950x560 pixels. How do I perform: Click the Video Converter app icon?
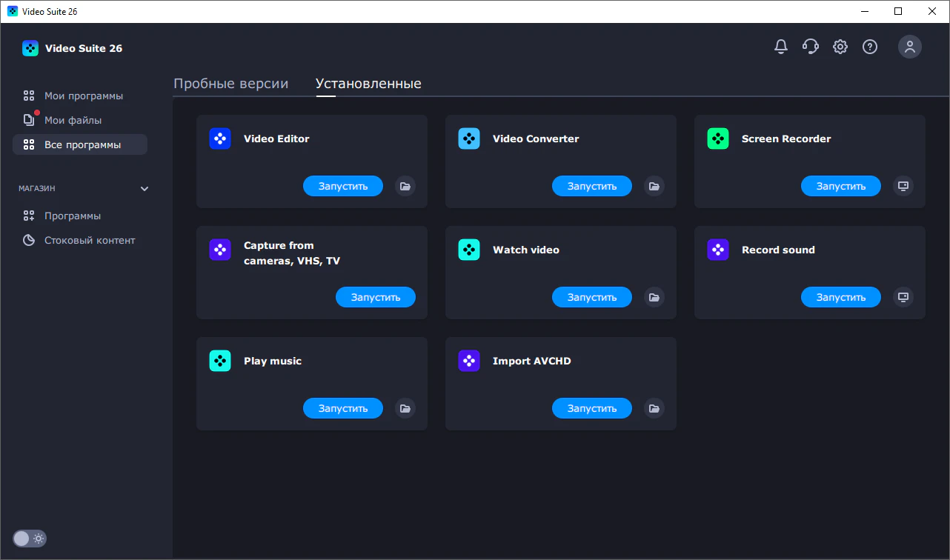469,139
